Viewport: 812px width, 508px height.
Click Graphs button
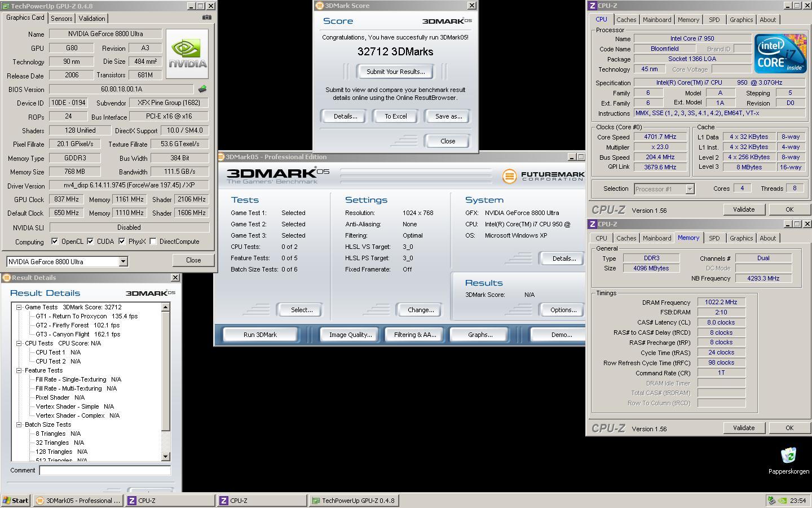click(x=480, y=335)
